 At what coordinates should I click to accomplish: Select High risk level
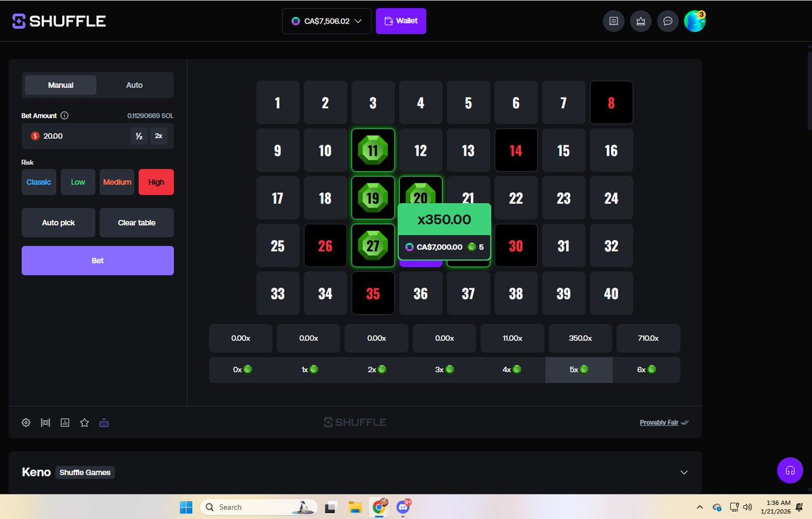156,182
